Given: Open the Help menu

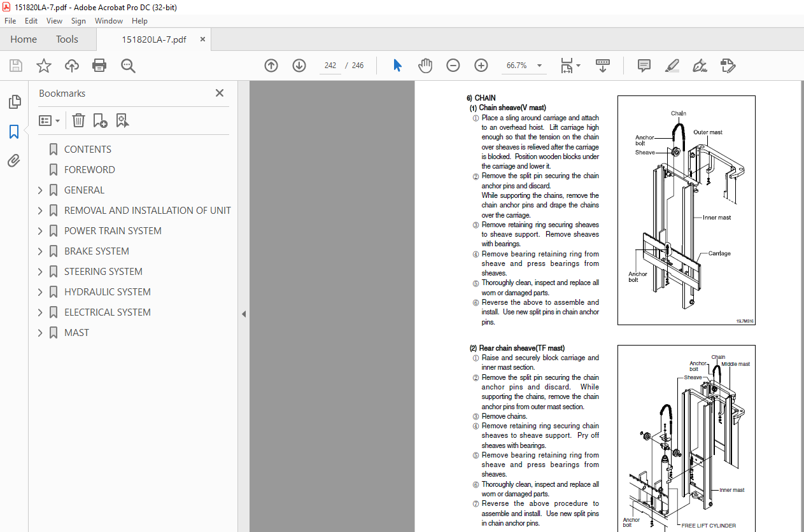Looking at the screenshot, I should click(139, 21).
